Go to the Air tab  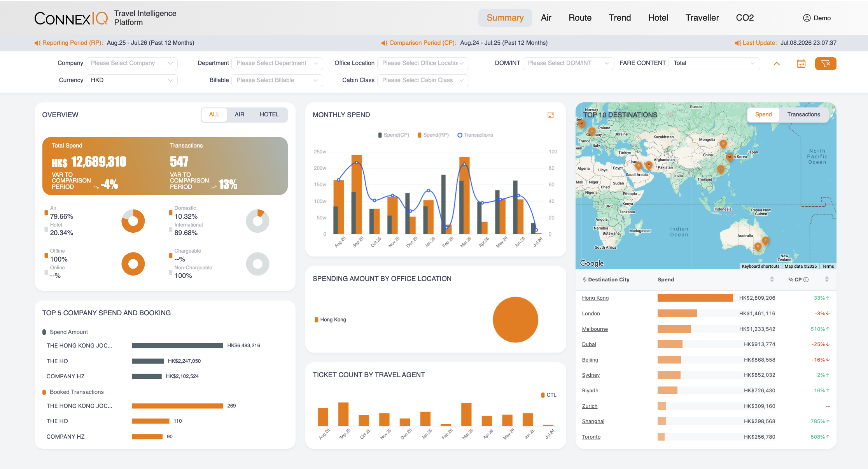pyautogui.click(x=546, y=18)
